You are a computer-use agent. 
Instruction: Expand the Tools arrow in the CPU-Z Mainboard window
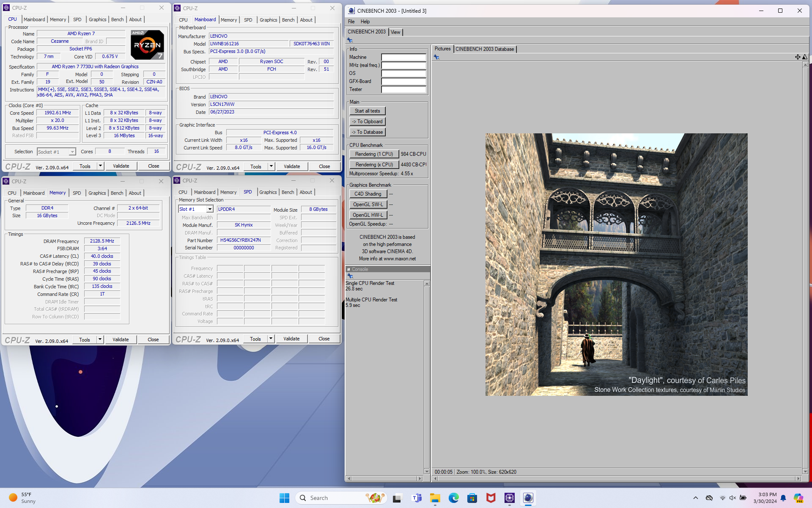(x=271, y=166)
